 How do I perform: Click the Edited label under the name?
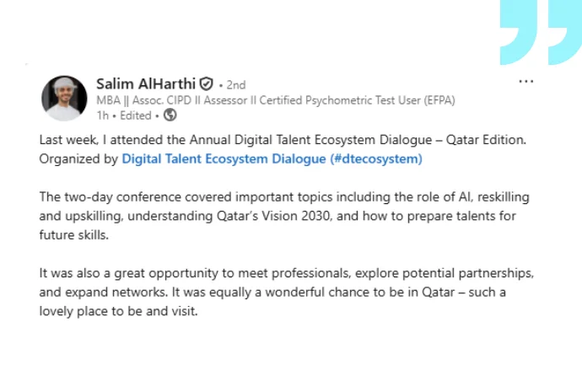pos(135,115)
